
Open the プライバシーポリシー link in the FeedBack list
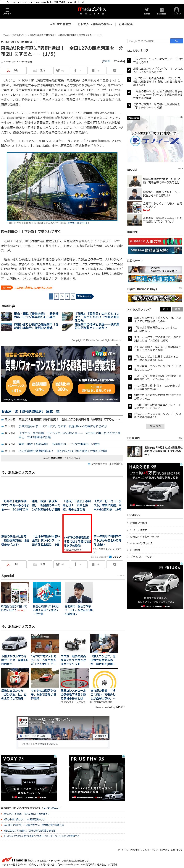(x=142, y=557)
